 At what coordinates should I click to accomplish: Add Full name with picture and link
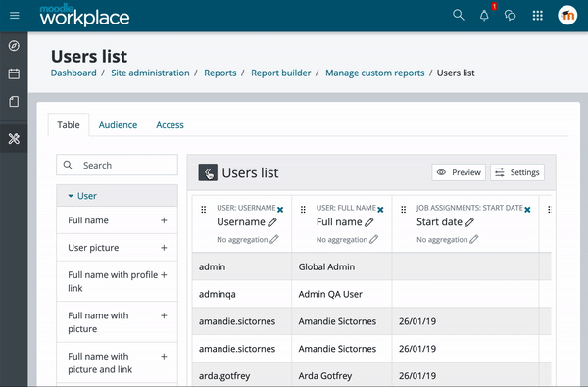click(164, 357)
